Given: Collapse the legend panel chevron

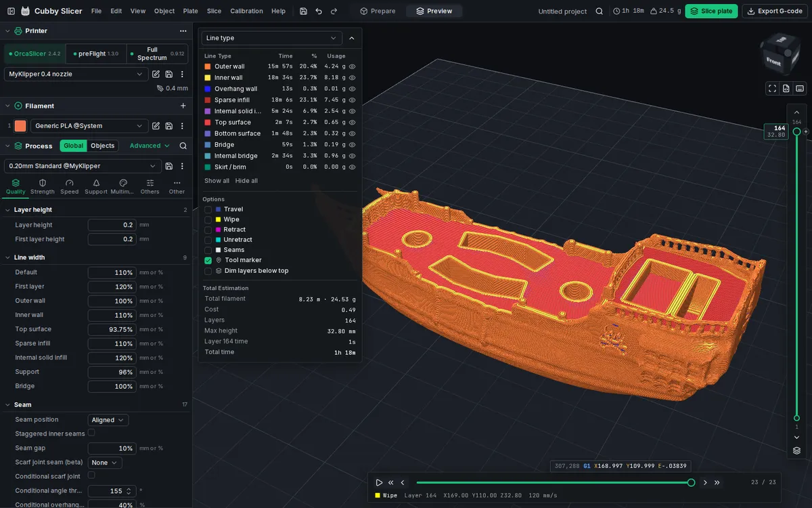Looking at the screenshot, I should pos(351,38).
